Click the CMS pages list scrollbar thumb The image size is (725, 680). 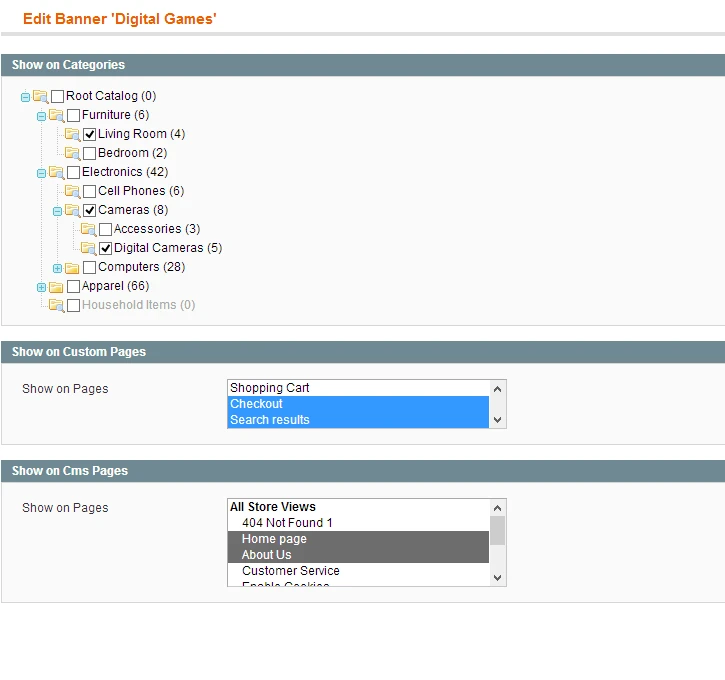[x=497, y=530]
